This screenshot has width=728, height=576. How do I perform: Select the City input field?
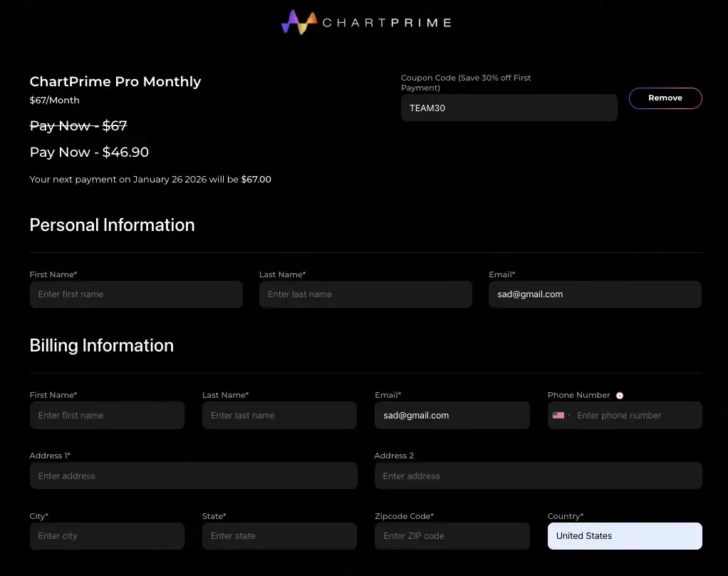point(107,536)
